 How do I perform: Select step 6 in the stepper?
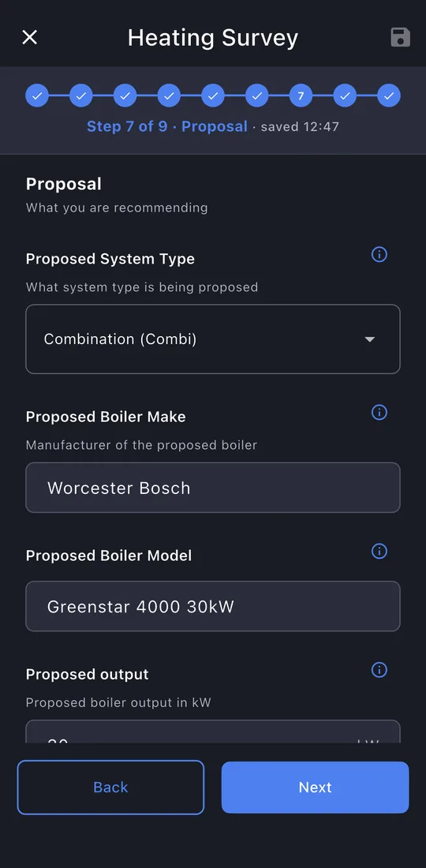256,95
